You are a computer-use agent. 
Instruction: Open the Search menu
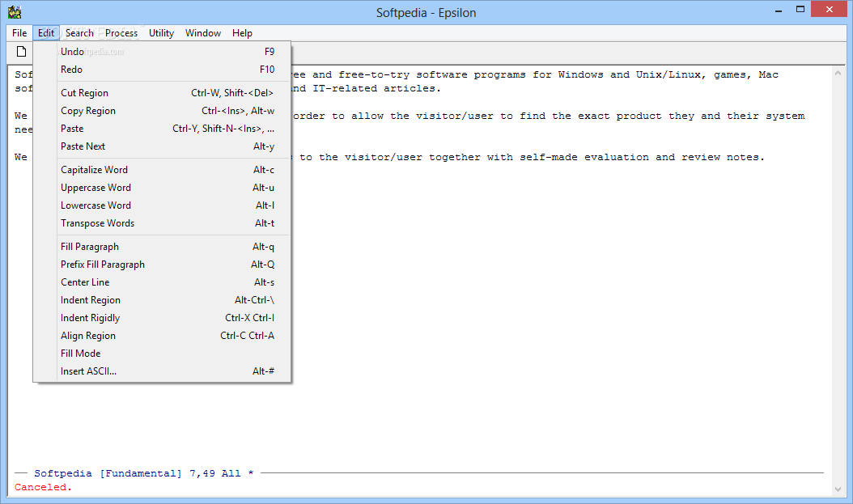coord(79,33)
